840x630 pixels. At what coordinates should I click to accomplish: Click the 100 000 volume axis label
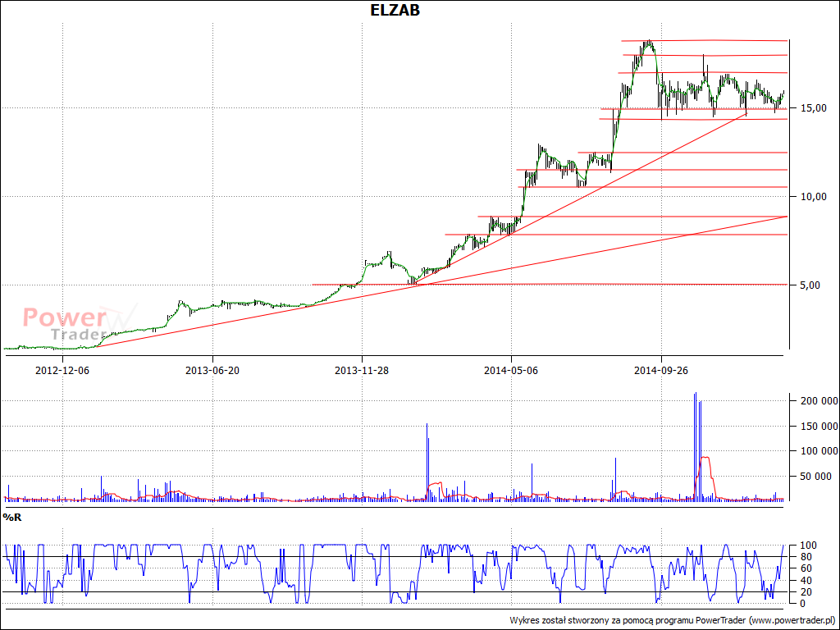[818, 451]
